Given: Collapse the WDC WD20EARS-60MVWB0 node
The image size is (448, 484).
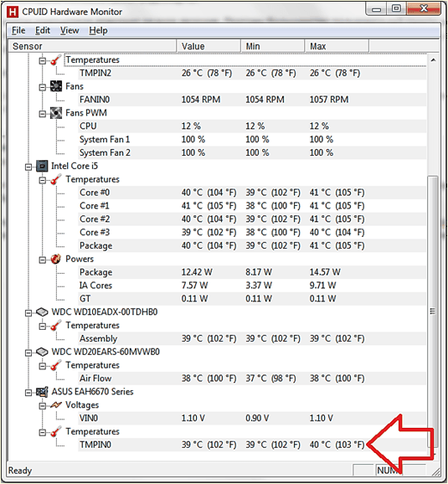Looking at the screenshot, I should point(28,353).
